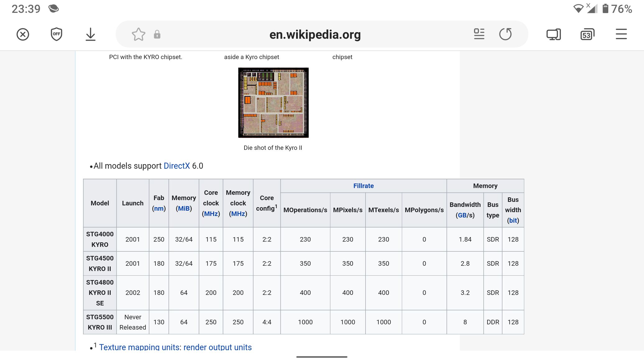Select the STG4800 KYRO II SE cell
This screenshot has width=644, height=362.
click(100, 293)
